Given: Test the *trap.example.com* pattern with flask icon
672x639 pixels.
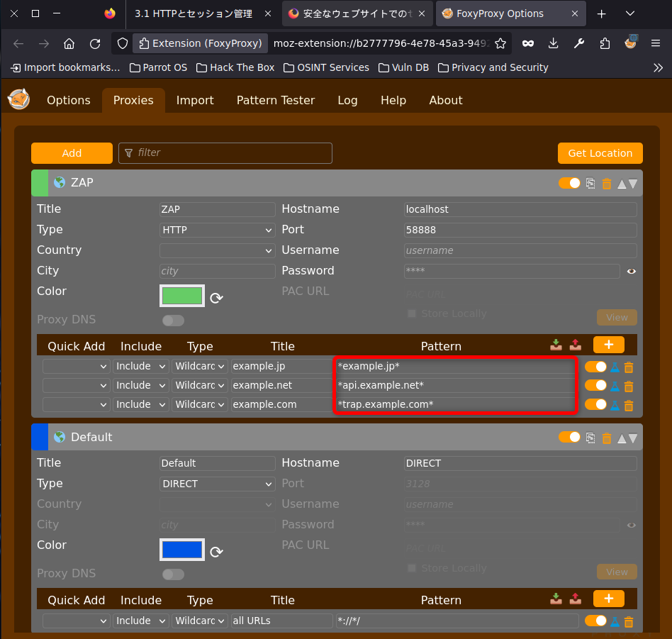Looking at the screenshot, I should [615, 405].
